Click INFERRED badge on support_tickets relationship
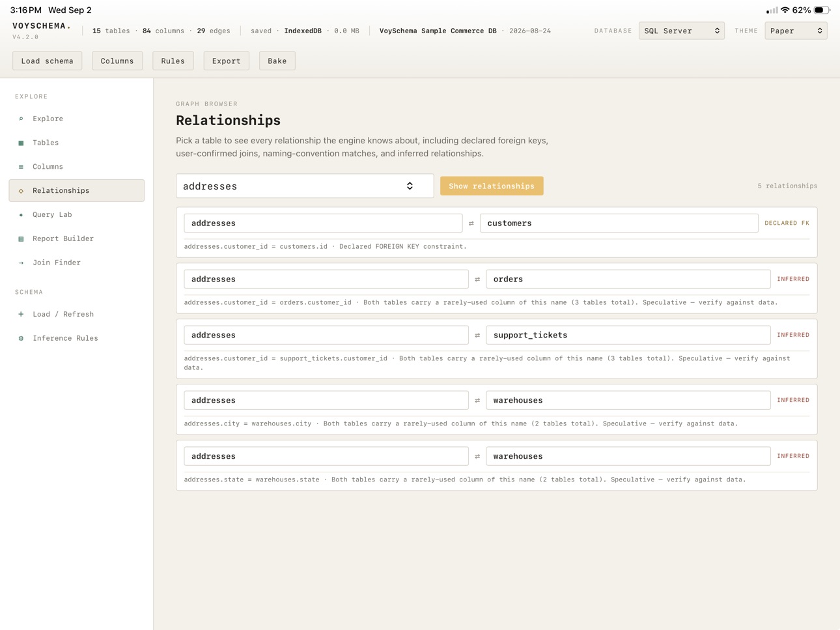Viewport: 840px width, 630px height. [x=793, y=335]
